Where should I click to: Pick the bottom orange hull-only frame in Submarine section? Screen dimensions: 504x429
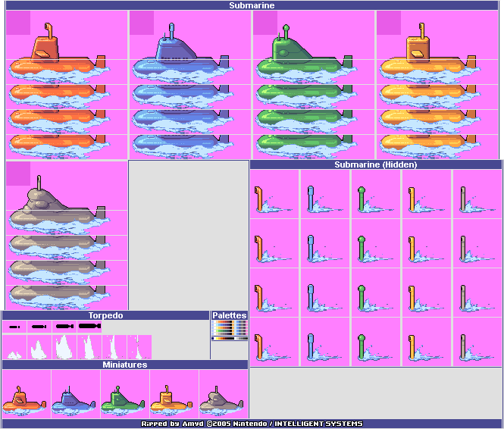(59, 147)
